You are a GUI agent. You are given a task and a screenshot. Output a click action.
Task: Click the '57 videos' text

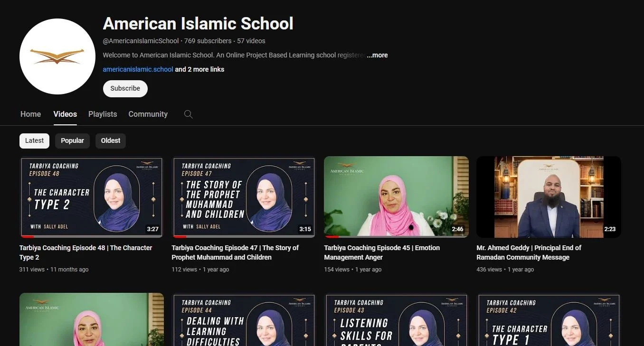tap(251, 41)
